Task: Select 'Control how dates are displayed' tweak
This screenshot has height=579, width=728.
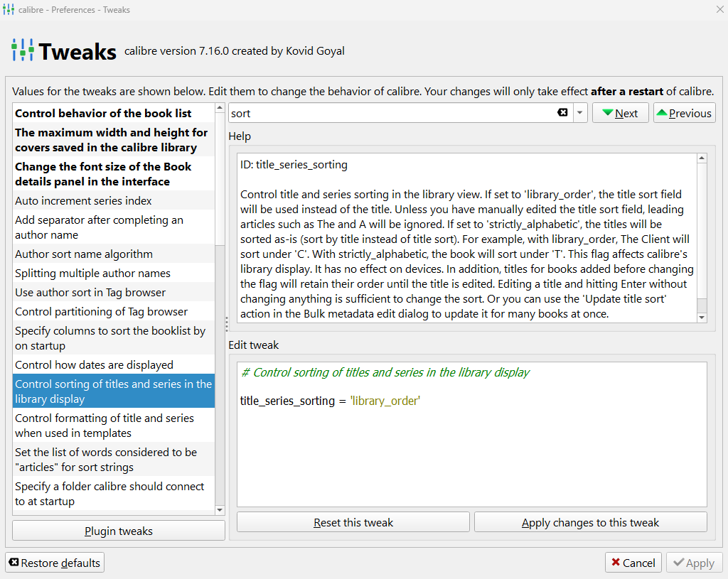Action: pyautogui.click(x=114, y=364)
